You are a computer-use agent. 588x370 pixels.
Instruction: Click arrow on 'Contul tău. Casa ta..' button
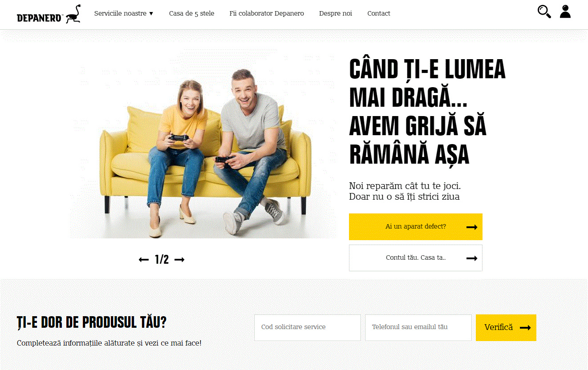[472, 258]
